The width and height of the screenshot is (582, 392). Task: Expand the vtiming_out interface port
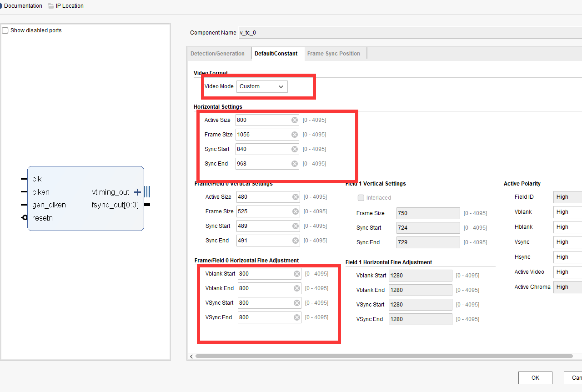(x=137, y=192)
